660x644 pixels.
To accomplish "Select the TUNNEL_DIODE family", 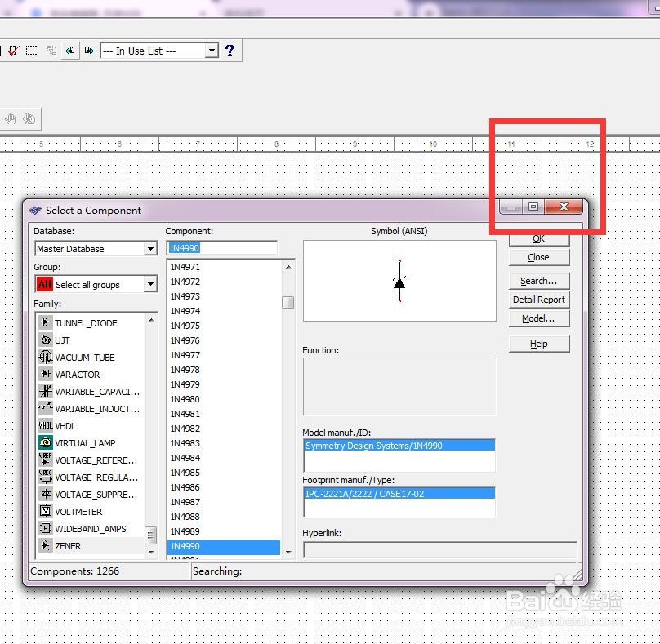I will (86, 323).
